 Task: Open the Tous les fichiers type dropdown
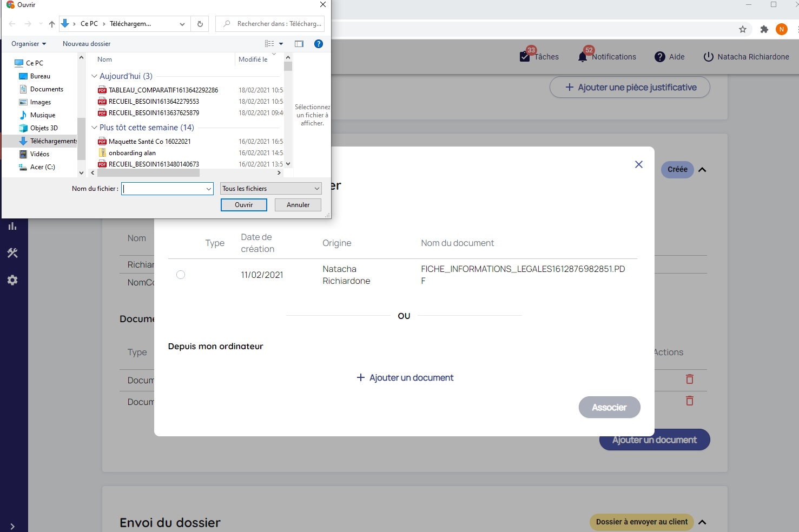pos(270,189)
